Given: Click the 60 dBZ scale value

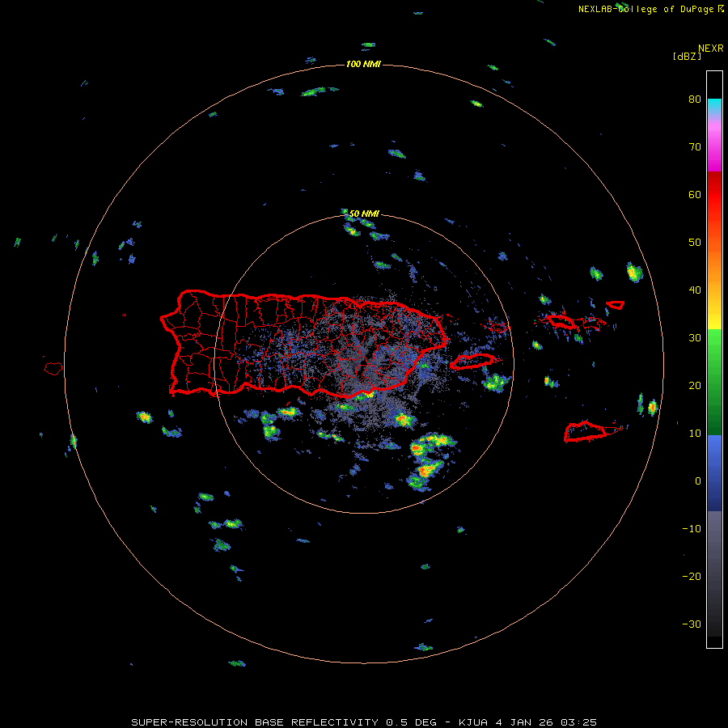Looking at the screenshot, I should (x=695, y=194).
